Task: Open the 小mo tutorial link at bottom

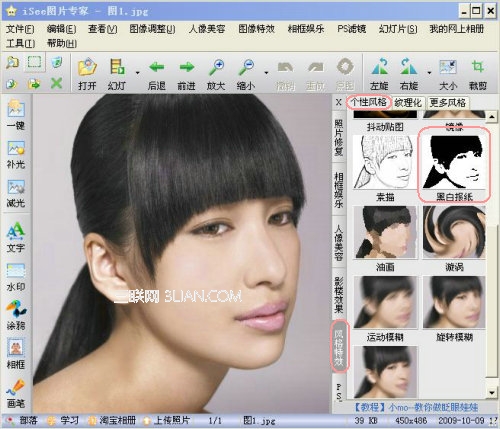Action: click(x=415, y=407)
